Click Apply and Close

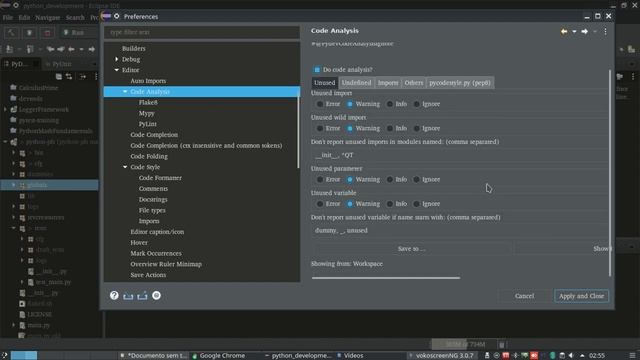[x=581, y=296]
